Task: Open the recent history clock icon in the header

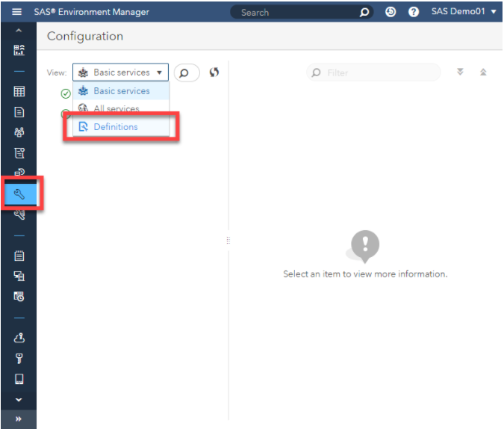Action: [391, 12]
